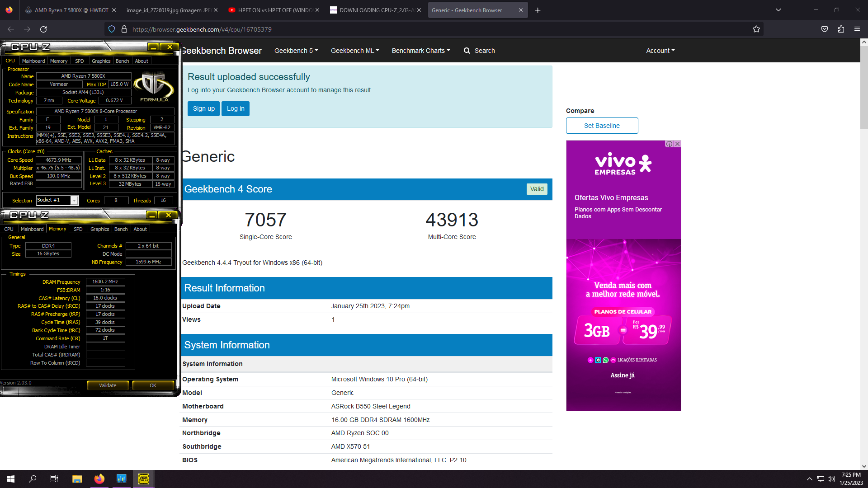Open Graphics tab in top CPU-Z window
This screenshot has height=488, width=868.
click(x=101, y=61)
